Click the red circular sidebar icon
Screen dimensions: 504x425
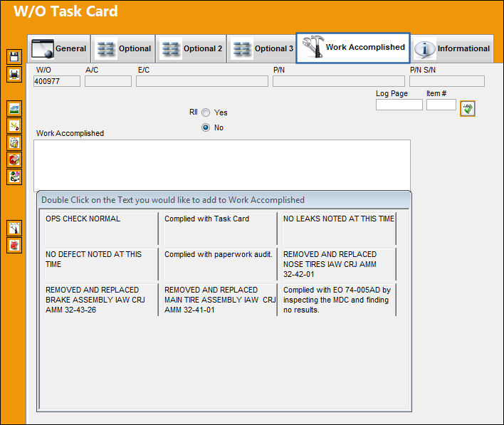[x=14, y=159]
